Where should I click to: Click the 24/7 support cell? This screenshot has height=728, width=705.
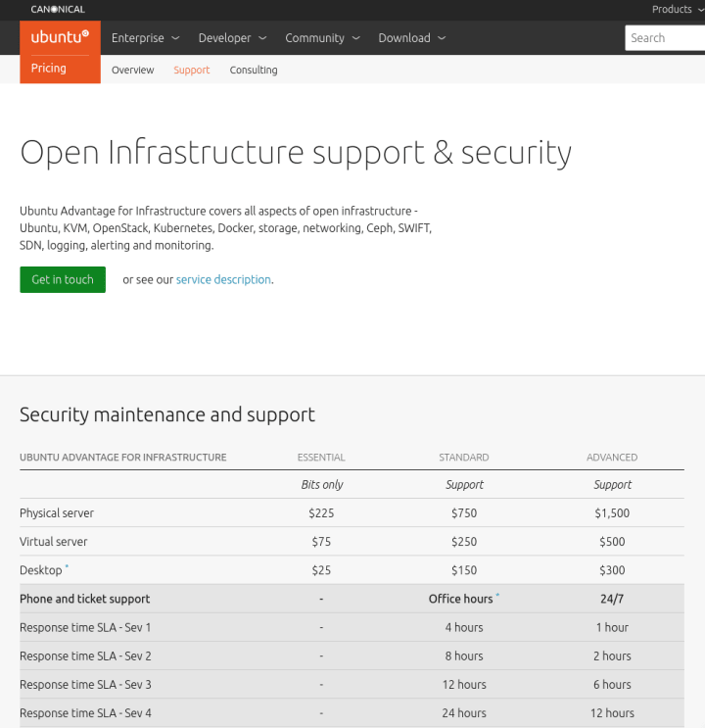[x=612, y=599]
